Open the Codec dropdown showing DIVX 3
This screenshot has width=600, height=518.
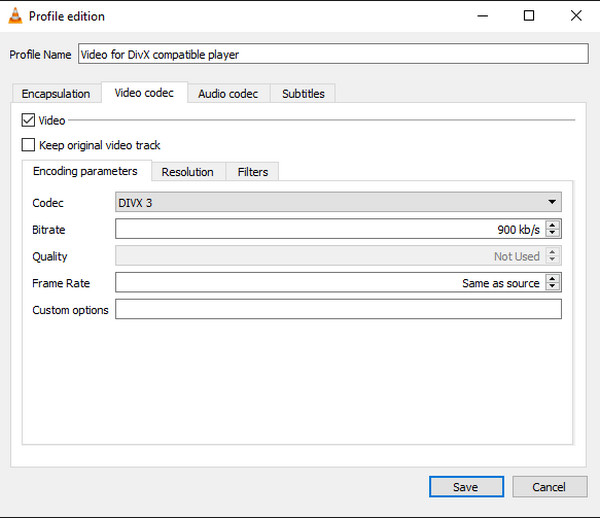[338, 202]
